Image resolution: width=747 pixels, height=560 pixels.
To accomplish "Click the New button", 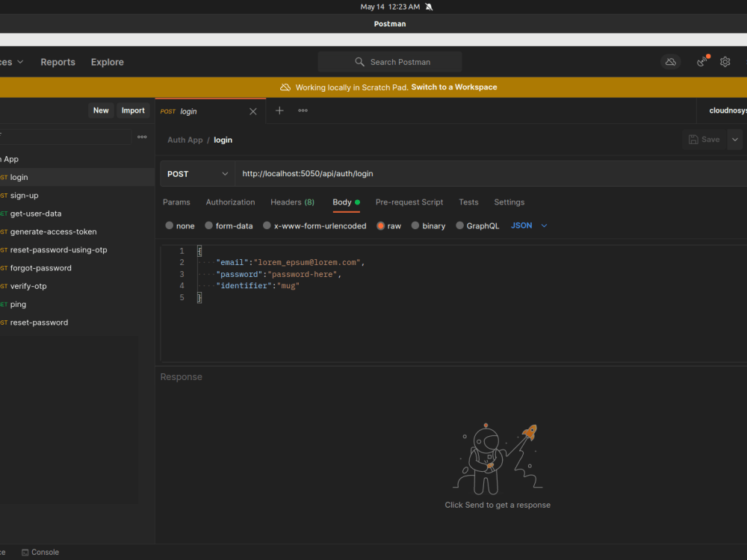I will click(101, 111).
